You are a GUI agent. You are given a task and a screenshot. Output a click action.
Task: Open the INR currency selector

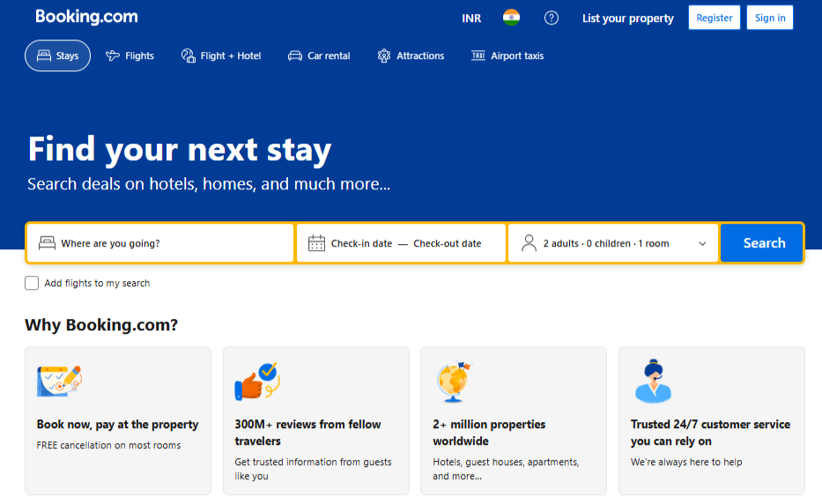[471, 19]
